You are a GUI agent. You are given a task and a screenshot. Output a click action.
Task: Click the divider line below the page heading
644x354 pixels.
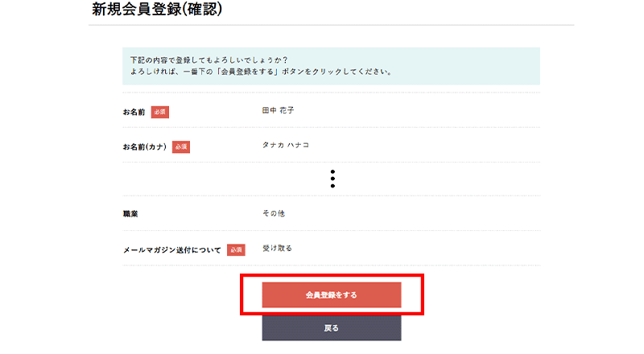(x=331, y=26)
